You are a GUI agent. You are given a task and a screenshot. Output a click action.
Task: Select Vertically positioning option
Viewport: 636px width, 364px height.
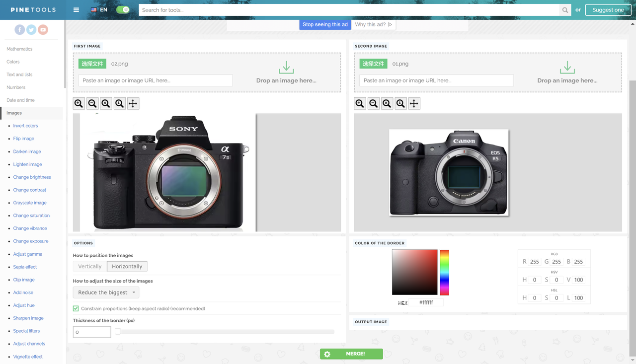(90, 267)
